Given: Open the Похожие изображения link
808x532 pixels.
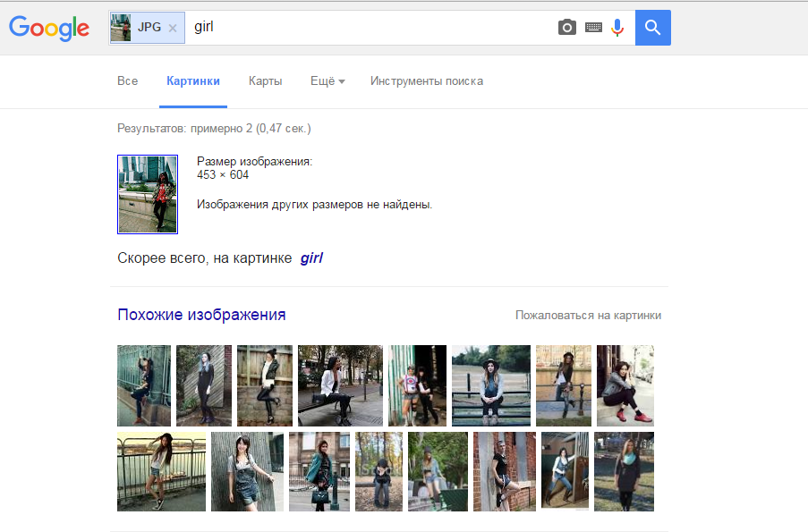Looking at the screenshot, I should pos(201,314).
